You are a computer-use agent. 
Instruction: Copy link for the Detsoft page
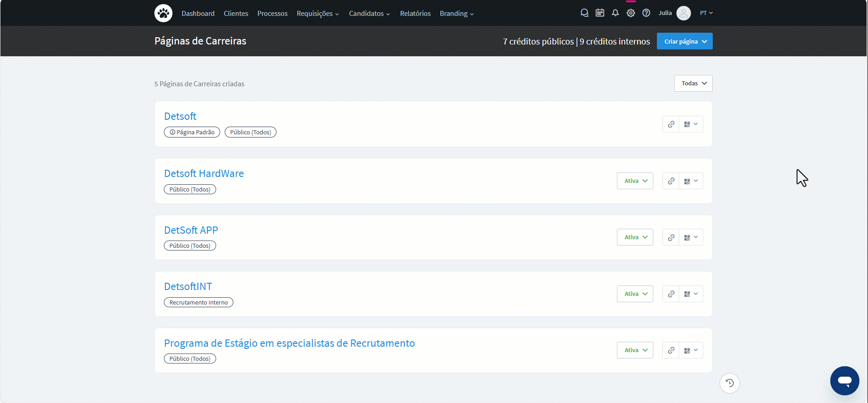click(x=671, y=124)
